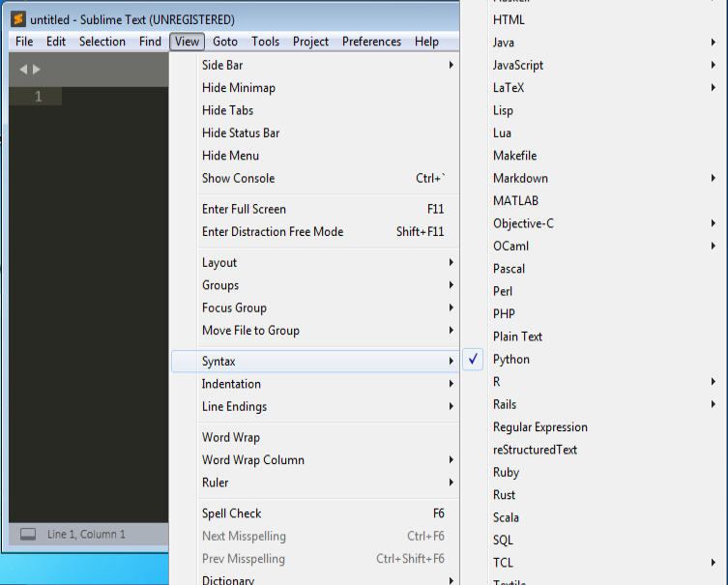This screenshot has width=728, height=585.
Task: Choose Hide Minimap
Action: [315, 88]
